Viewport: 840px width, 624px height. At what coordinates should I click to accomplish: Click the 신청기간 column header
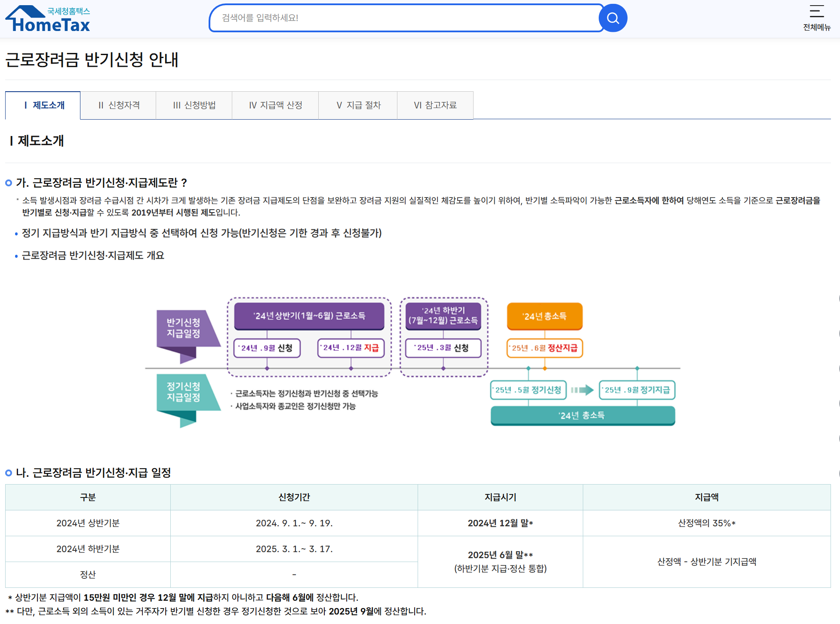294,497
